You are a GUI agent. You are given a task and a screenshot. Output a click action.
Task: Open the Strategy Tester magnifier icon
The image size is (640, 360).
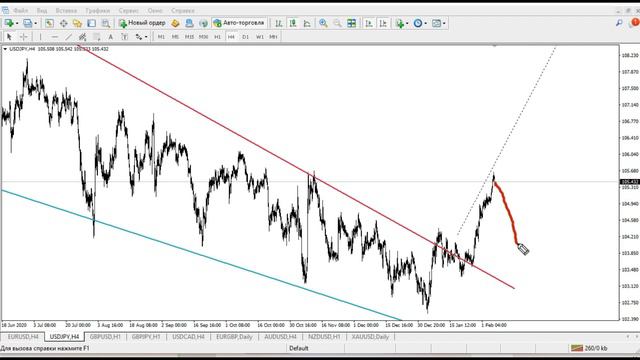coord(106,23)
